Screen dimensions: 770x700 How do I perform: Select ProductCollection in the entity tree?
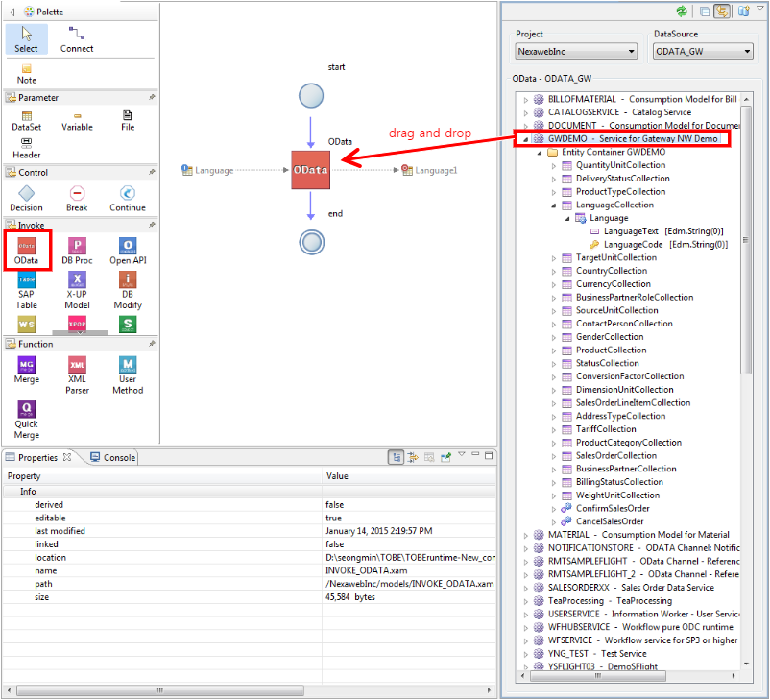[x=610, y=350]
